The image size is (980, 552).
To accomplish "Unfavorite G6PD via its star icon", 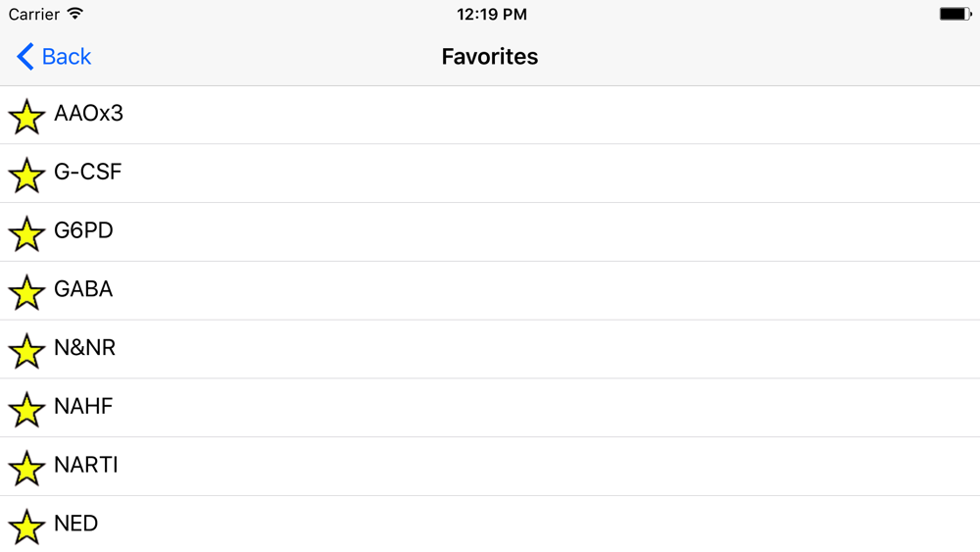I will coord(26,233).
